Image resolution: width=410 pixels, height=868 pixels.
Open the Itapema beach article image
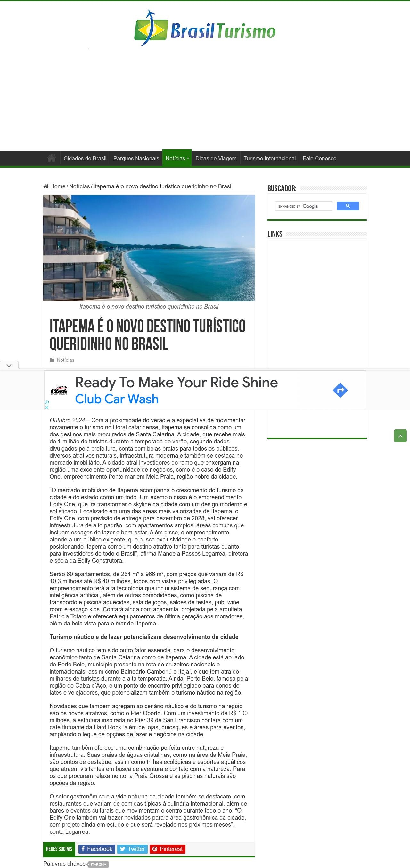tap(149, 248)
